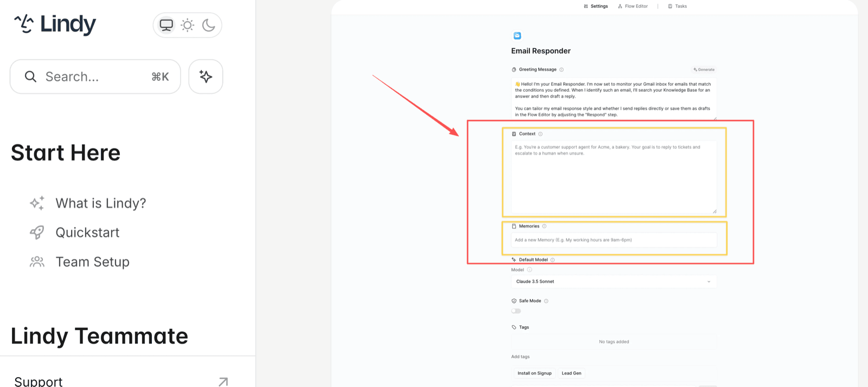
Task: Click the sparkles icon beside What is Lindy?
Action: 37,203
